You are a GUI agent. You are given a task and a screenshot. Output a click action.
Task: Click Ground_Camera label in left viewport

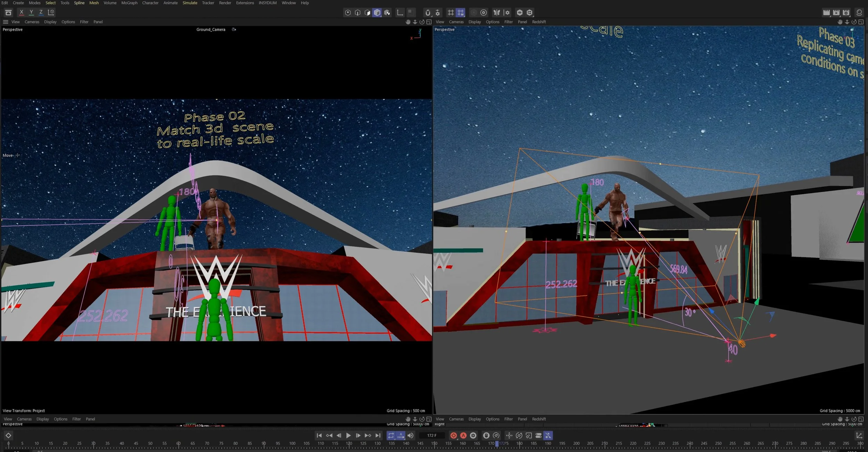[211, 30]
